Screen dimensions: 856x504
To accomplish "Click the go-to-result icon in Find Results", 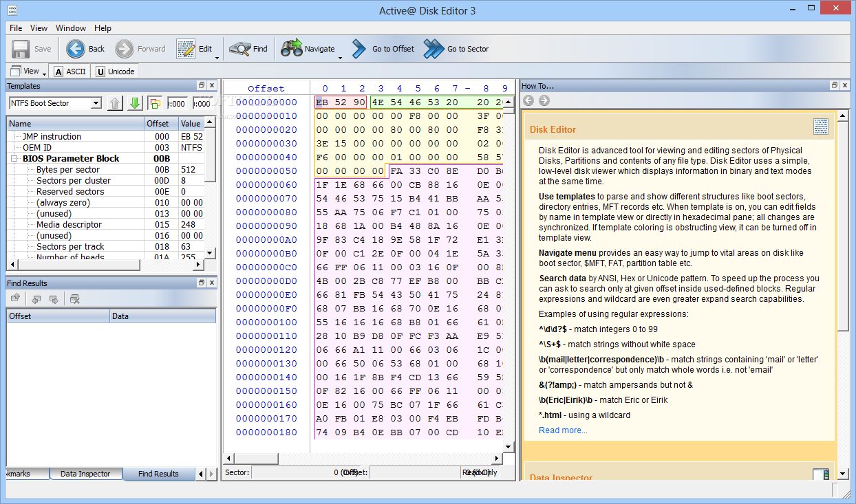I will [x=15, y=298].
